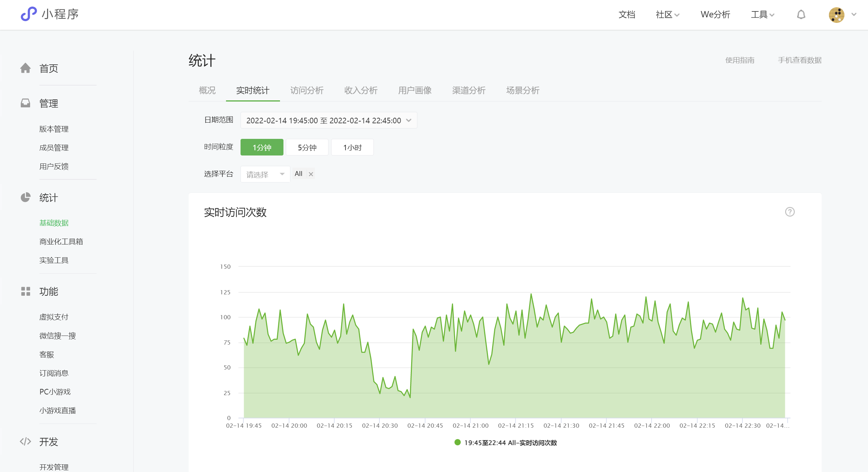Click the 手机查看数据 link

[x=799, y=60]
